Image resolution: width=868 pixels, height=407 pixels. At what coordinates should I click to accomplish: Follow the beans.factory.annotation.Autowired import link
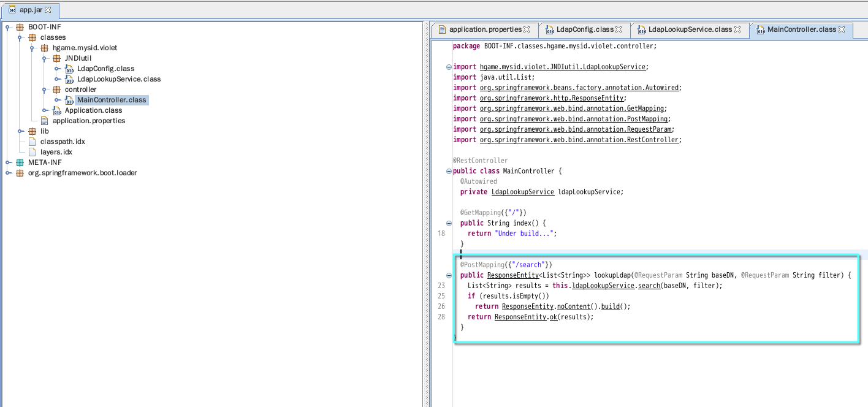tap(579, 88)
